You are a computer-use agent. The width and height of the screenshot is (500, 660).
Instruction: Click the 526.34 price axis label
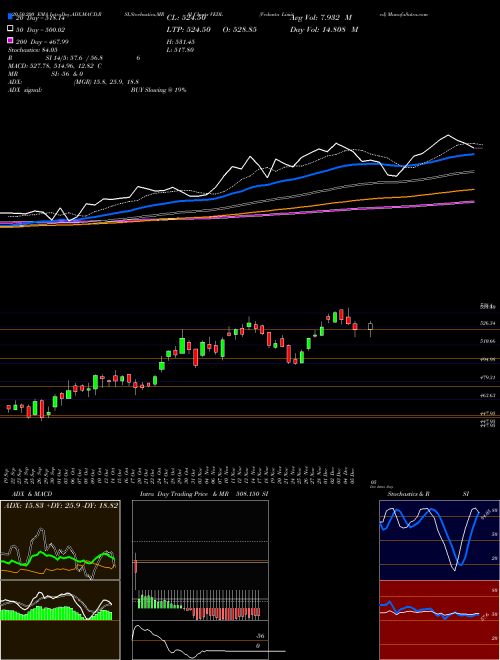tap(488, 323)
